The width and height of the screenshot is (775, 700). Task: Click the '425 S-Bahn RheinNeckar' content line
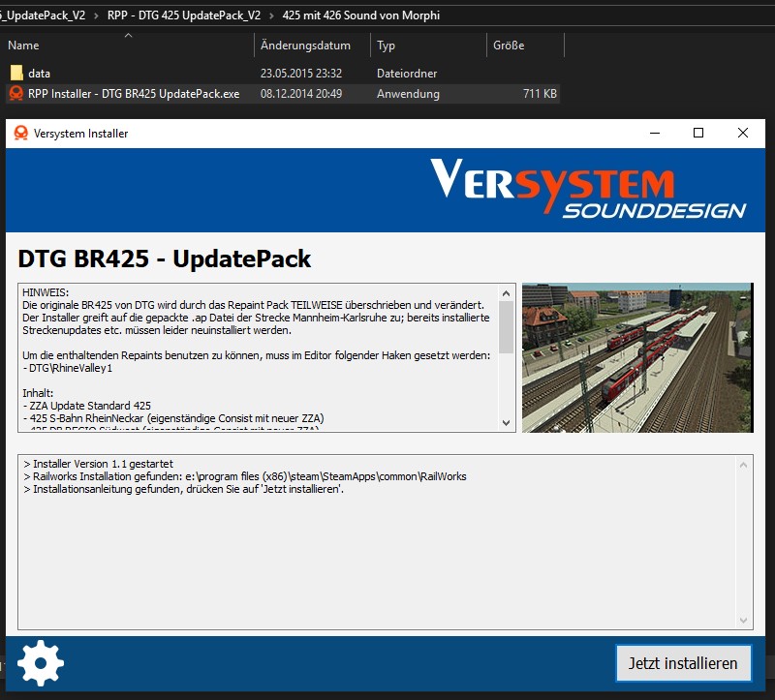coord(173,418)
